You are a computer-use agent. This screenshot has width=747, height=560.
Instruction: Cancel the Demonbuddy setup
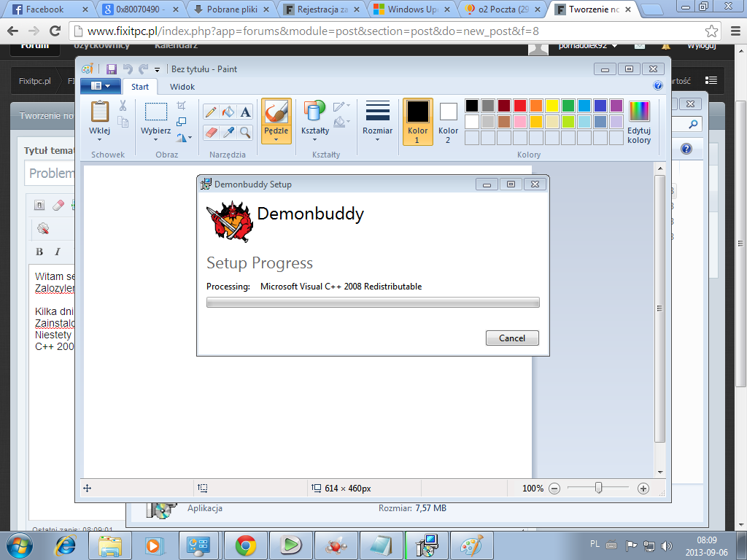click(x=512, y=338)
